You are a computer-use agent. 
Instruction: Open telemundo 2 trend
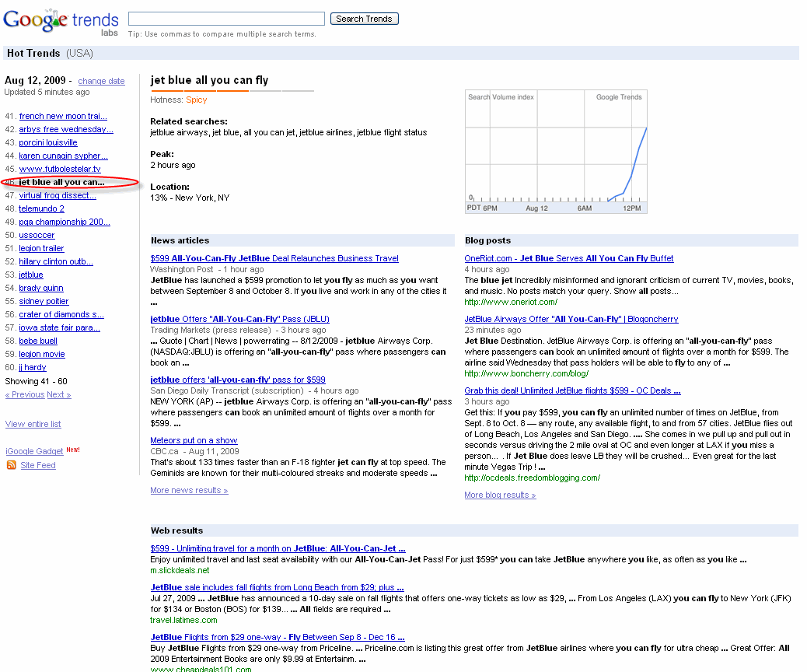pyautogui.click(x=42, y=208)
